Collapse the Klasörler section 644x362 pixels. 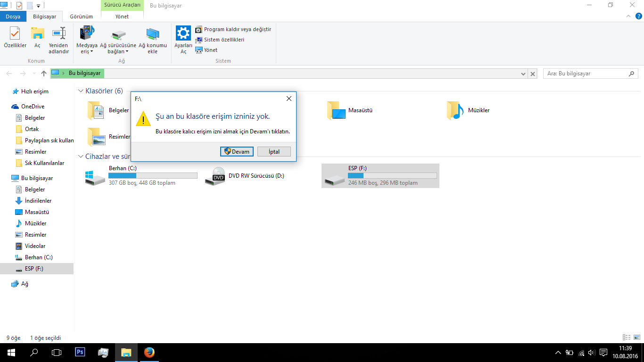pos(80,91)
